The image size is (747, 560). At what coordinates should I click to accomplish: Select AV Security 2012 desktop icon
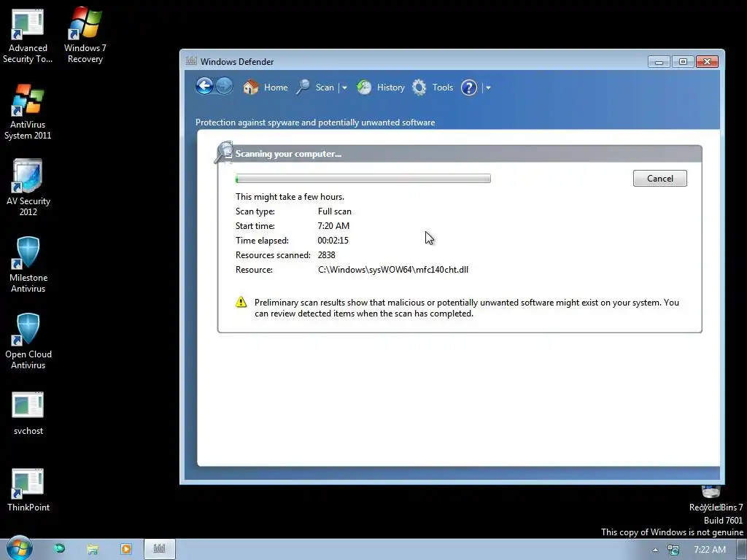coord(28,187)
